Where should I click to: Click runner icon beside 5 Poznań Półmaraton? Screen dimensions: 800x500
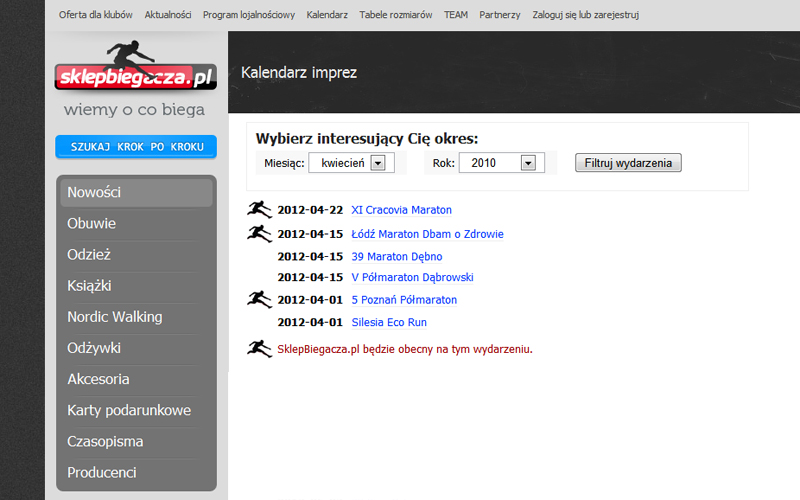point(260,299)
